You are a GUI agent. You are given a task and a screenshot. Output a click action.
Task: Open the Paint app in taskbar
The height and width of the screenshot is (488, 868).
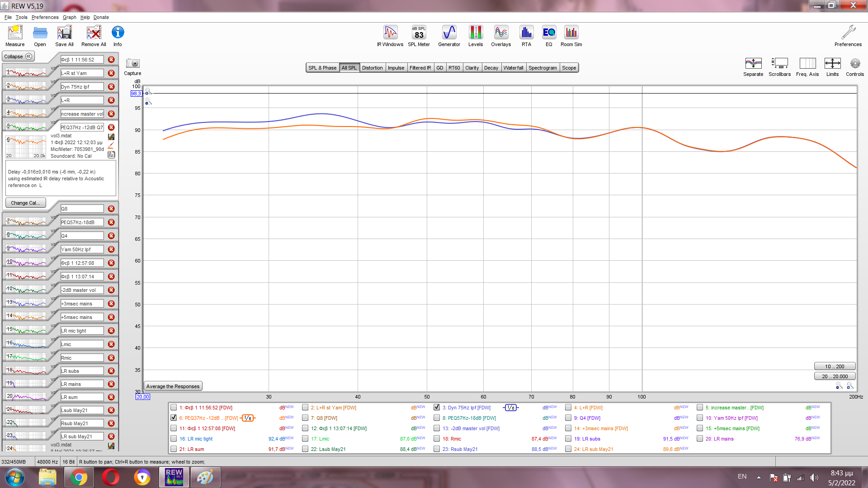(205, 477)
